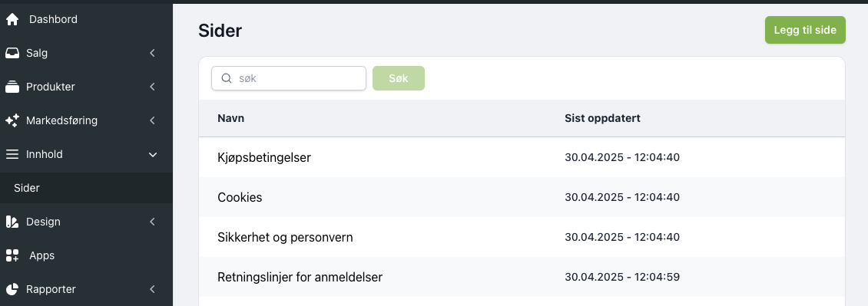This screenshot has width=868, height=306.
Task: Expand the Markedsføring chevron arrow
Action: pyautogui.click(x=152, y=120)
